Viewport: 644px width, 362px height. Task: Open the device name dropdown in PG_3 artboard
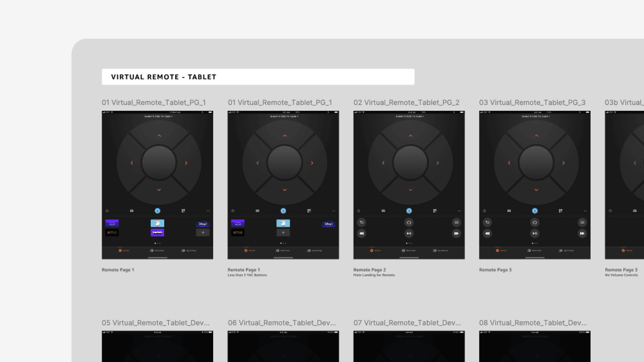[536, 116]
